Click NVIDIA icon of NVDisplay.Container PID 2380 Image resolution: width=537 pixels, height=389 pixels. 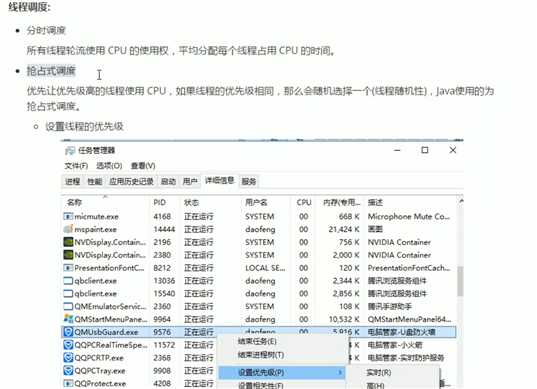pos(68,255)
